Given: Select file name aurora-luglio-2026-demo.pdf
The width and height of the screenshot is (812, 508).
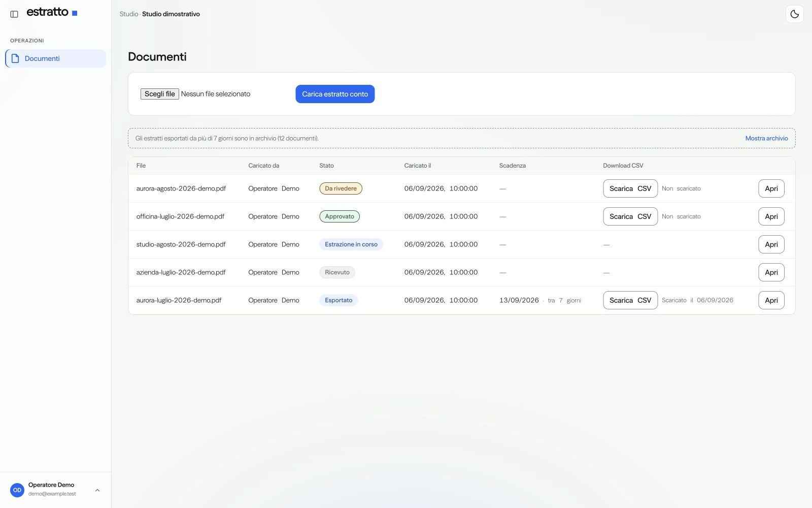Looking at the screenshot, I should click(179, 300).
